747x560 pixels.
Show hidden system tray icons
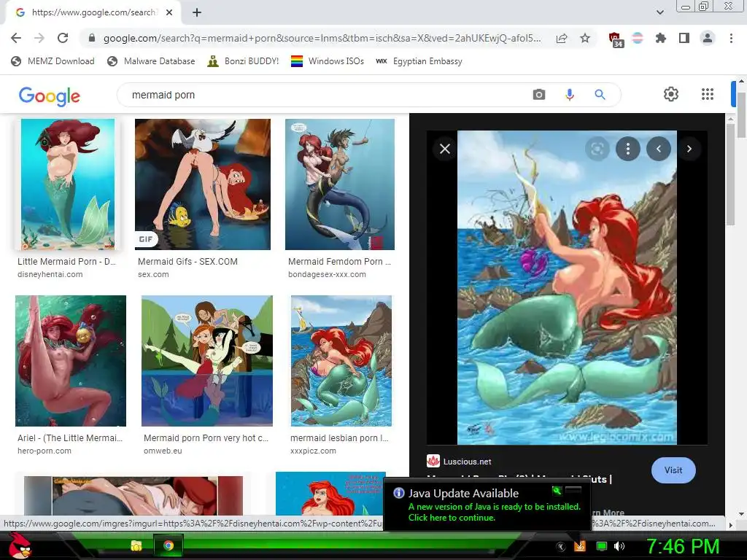coord(561,547)
